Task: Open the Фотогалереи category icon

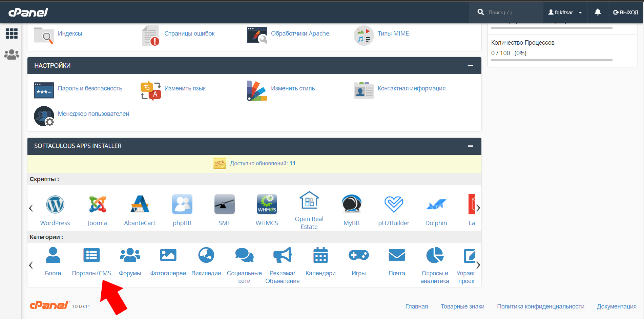Action: click(x=168, y=255)
